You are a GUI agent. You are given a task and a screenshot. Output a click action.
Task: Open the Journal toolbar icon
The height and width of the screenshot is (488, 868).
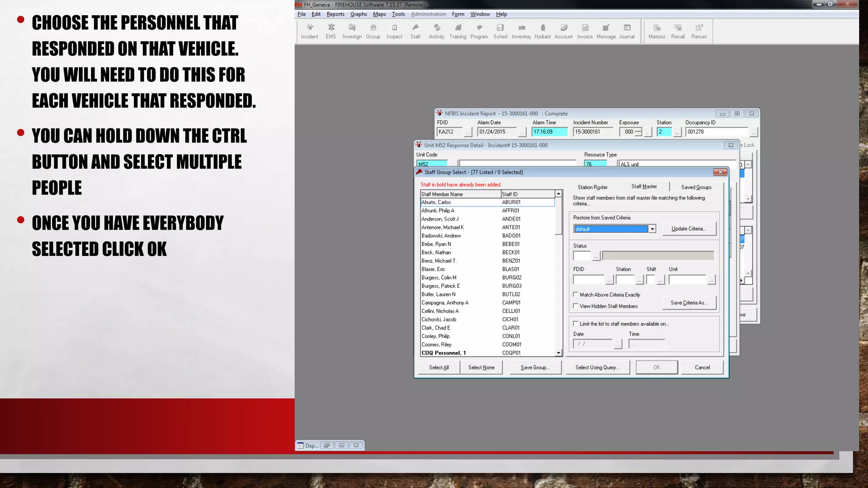point(626,31)
